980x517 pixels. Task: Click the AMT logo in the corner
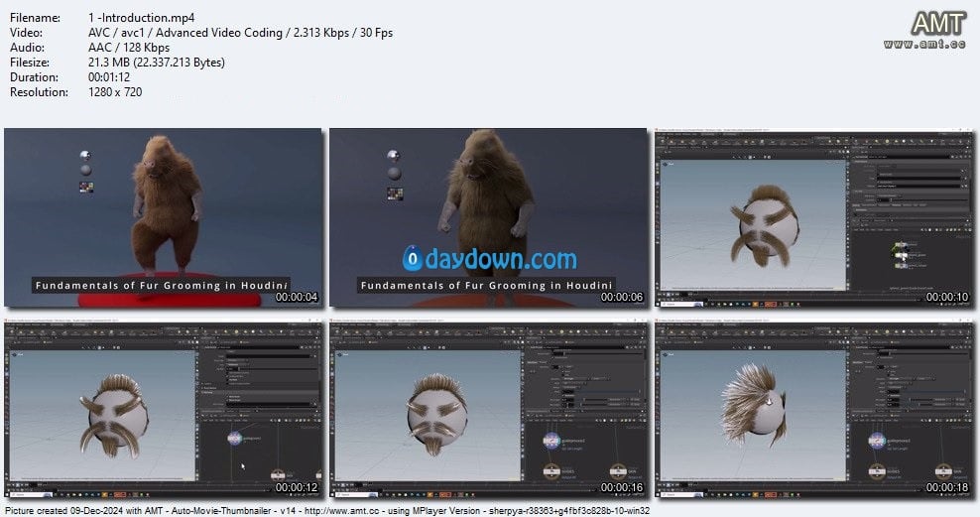pyautogui.click(x=938, y=24)
